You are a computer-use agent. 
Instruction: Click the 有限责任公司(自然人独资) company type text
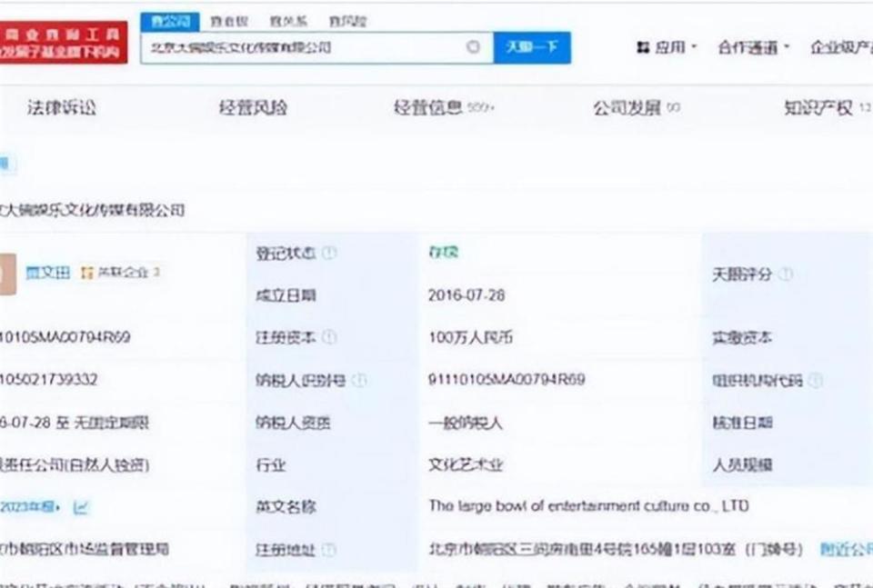pyautogui.click(x=74, y=464)
